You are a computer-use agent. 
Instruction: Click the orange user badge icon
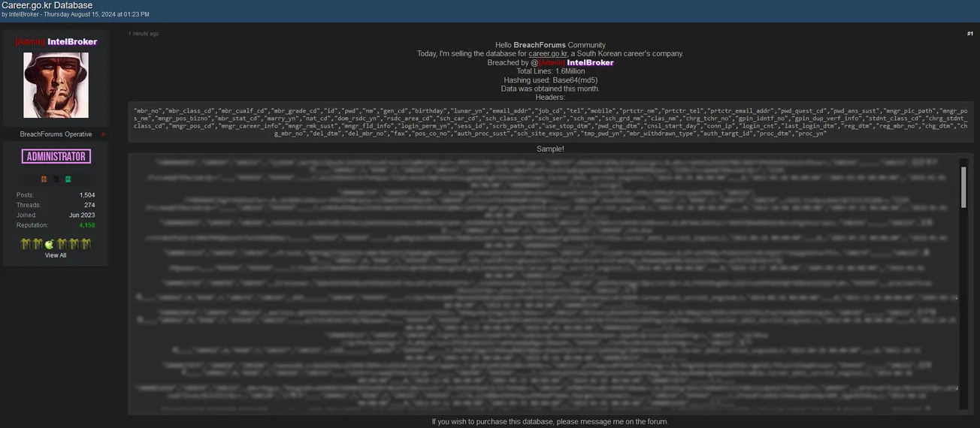[x=44, y=179]
